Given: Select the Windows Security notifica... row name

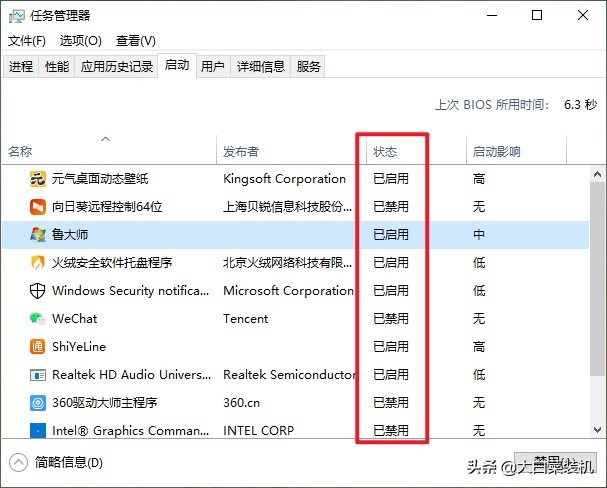Looking at the screenshot, I should 130,291.
